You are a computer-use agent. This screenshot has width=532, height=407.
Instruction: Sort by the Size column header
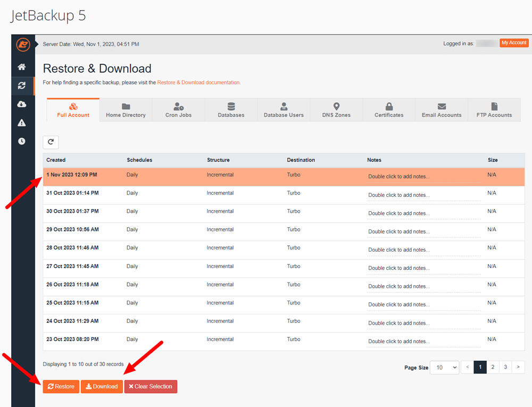[x=493, y=160]
